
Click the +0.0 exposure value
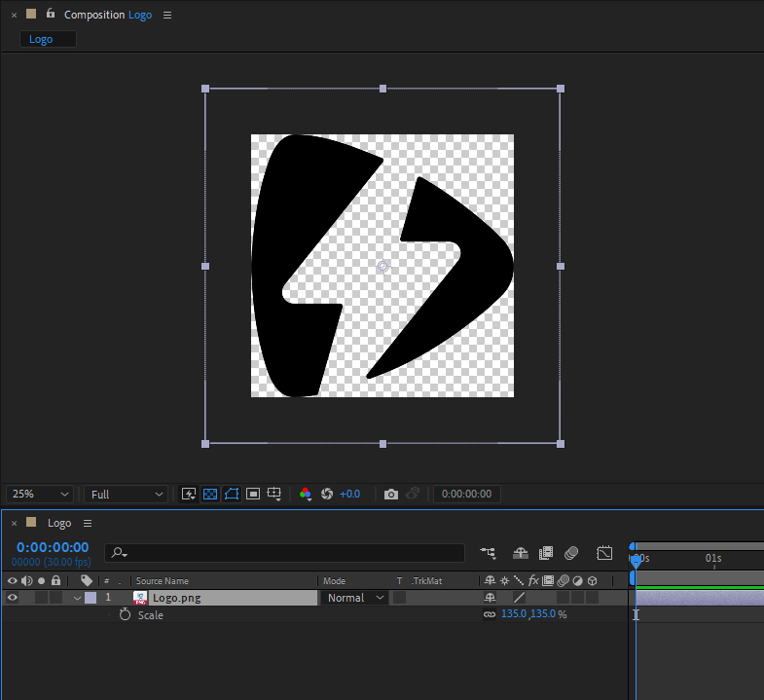coord(349,494)
